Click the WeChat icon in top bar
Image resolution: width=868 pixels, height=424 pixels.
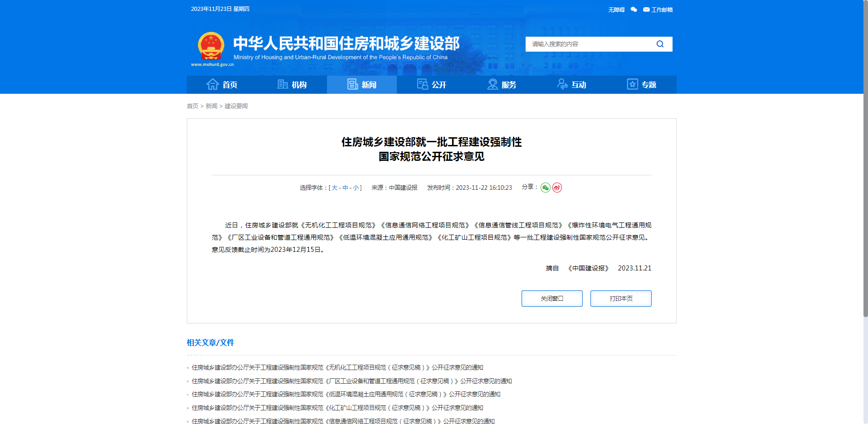(x=634, y=10)
